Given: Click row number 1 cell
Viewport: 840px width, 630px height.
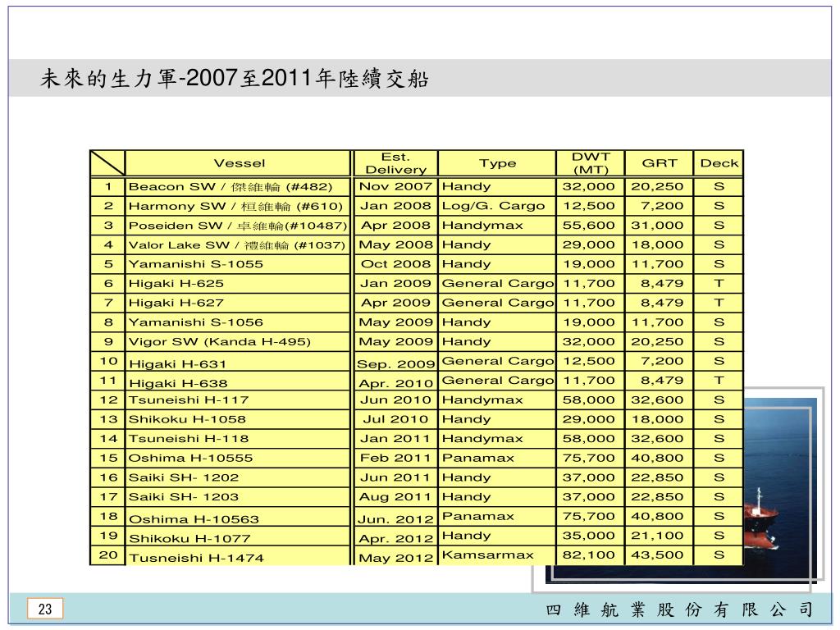Looking at the screenshot, I should point(107,187).
